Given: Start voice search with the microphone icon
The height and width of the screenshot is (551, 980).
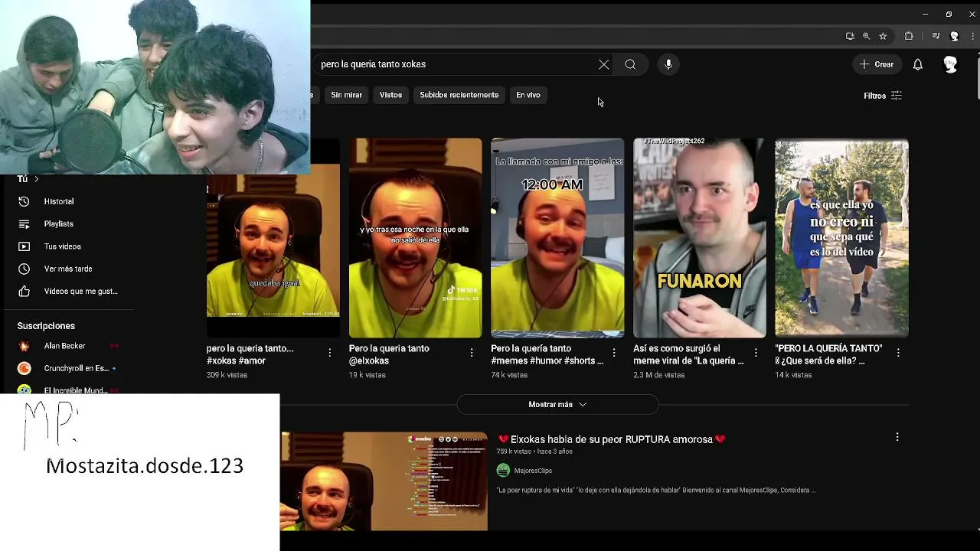Looking at the screenshot, I should point(668,64).
